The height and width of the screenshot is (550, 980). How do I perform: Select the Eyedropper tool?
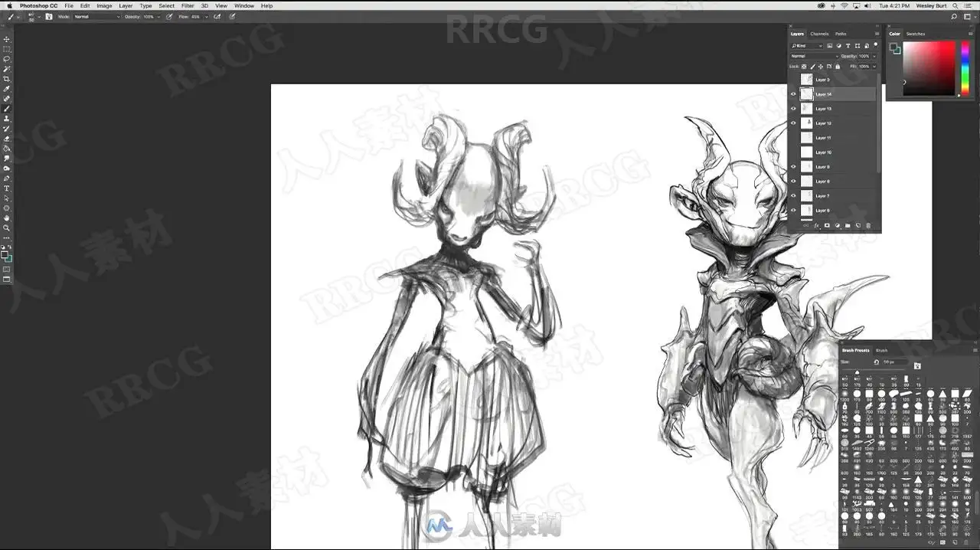(7, 89)
